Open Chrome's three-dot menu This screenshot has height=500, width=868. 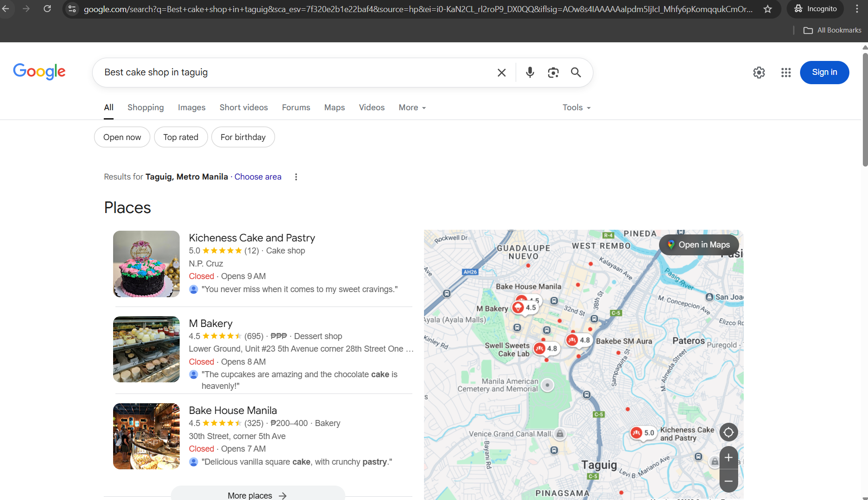857,9
